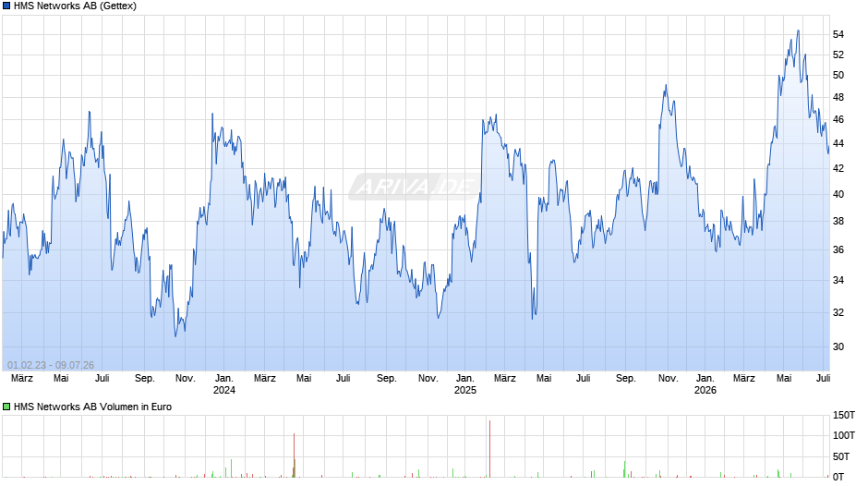The image size is (868, 486).
Task: Click the 36 price axis label
Action: pyautogui.click(x=838, y=249)
